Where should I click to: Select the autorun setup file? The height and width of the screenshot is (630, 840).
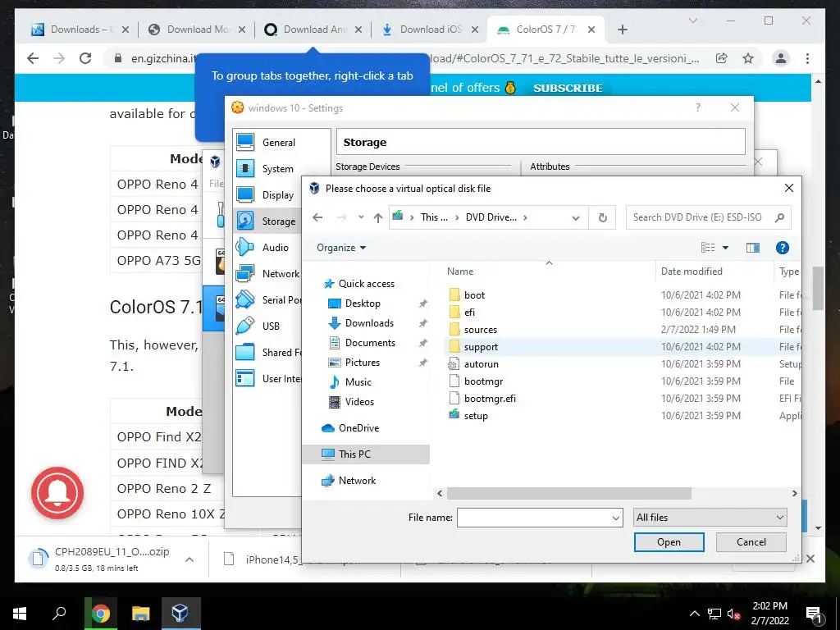[481, 363]
